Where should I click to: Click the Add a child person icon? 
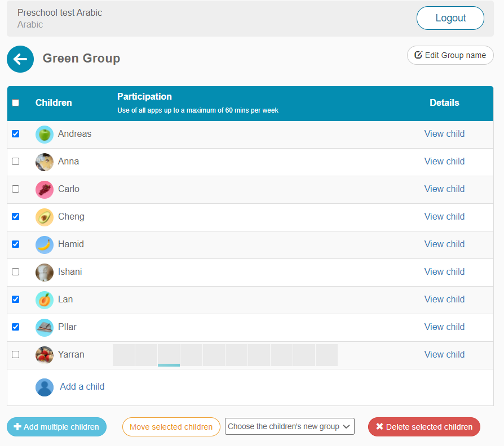(45, 387)
